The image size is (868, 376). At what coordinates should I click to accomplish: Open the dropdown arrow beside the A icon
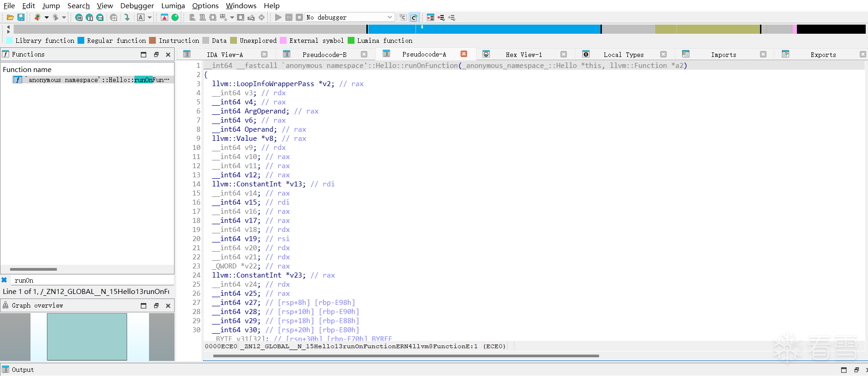[x=149, y=17]
